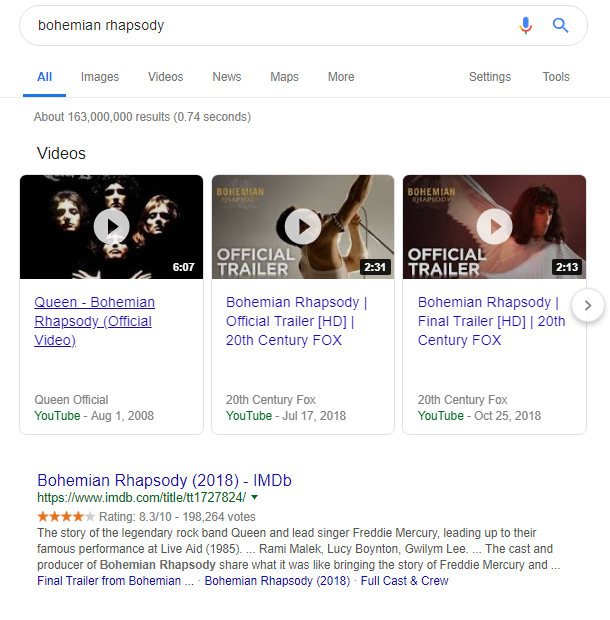Open Bohemian Rhapsody Final Trailer [HD] link
This screenshot has height=620, width=610.
tap(491, 321)
